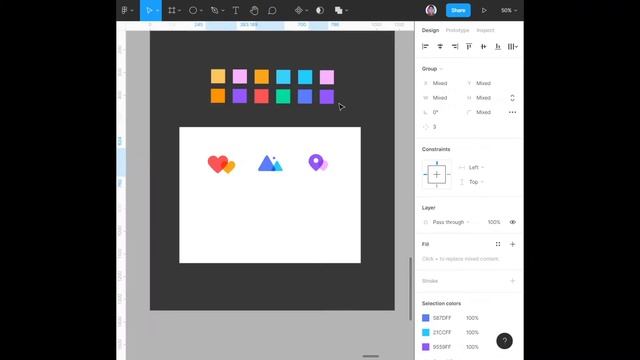Select the hearts icon on canvas
This screenshot has width=640, height=360.
(x=221, y=164)
